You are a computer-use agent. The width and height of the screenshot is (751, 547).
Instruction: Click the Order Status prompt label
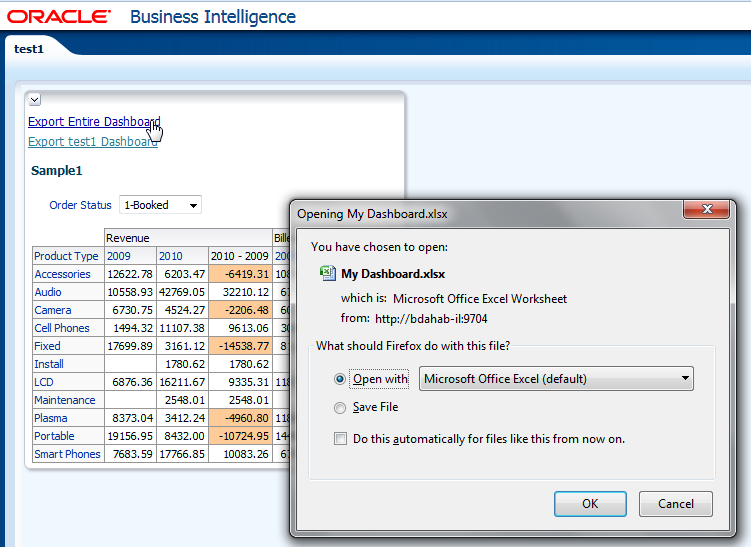80,205
